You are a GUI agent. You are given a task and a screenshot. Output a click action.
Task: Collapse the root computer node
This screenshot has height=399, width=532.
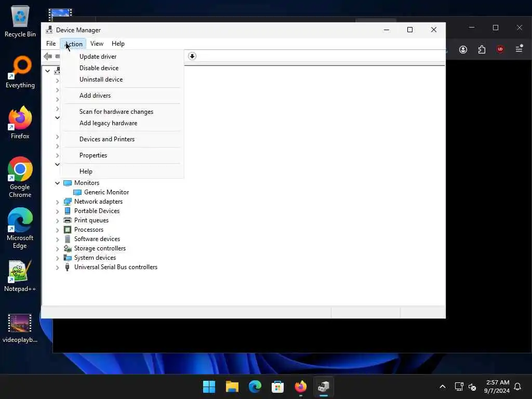click(47, 71)
